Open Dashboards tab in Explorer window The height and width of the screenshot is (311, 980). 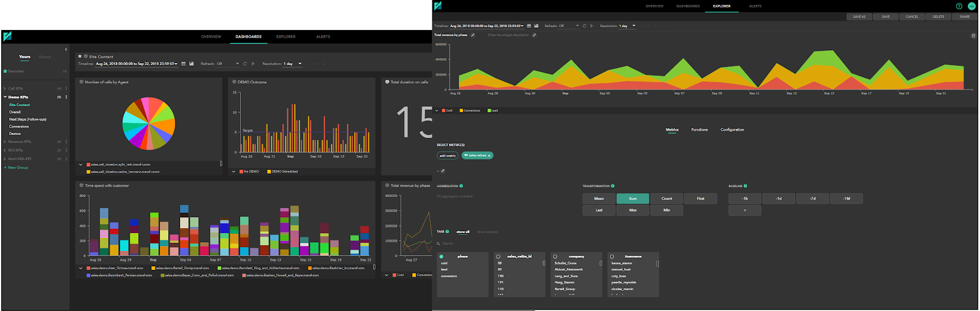tap(688, 6)
